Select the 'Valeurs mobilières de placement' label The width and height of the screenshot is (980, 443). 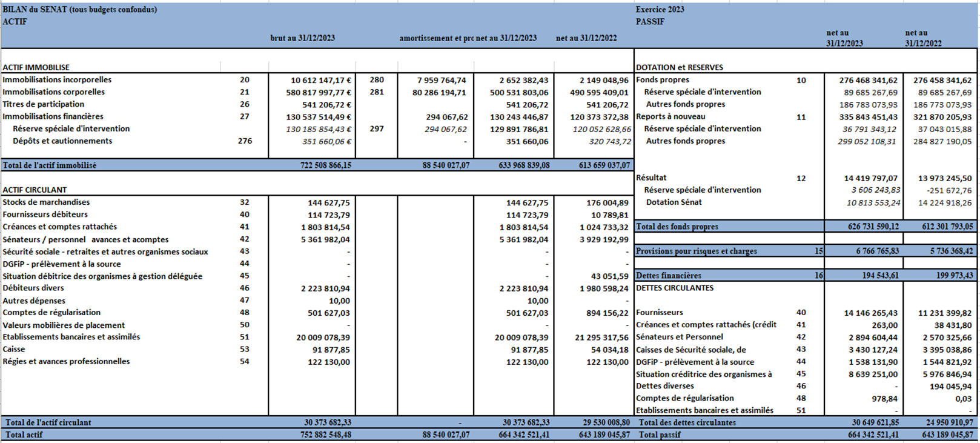(64, 325)
